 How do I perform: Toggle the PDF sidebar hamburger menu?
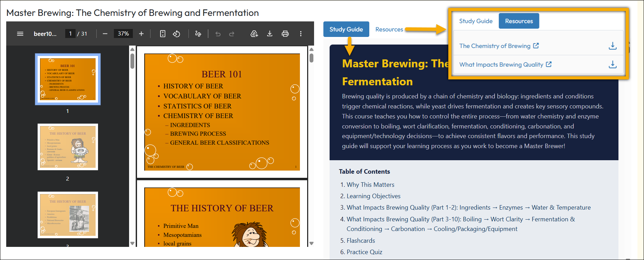20,33
